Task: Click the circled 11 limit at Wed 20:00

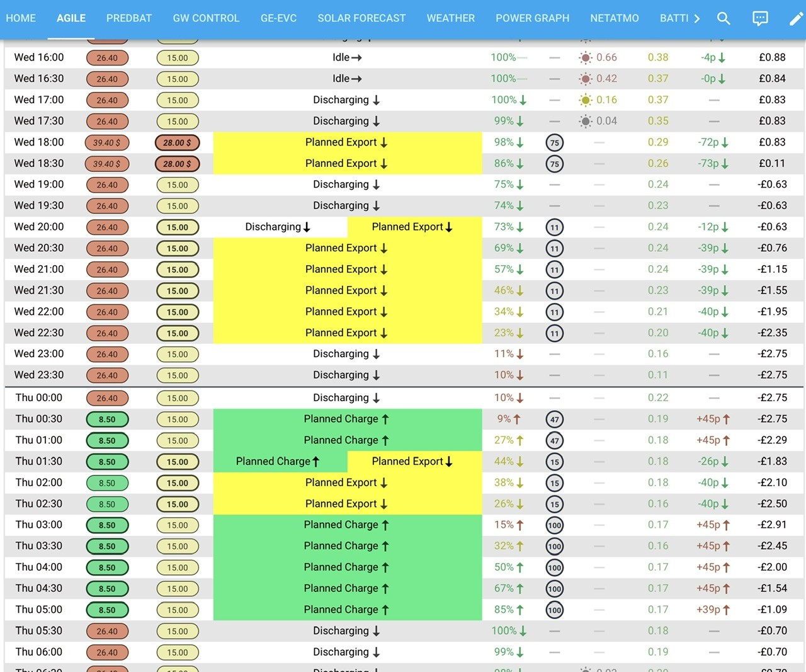Action: pos(554,227)
